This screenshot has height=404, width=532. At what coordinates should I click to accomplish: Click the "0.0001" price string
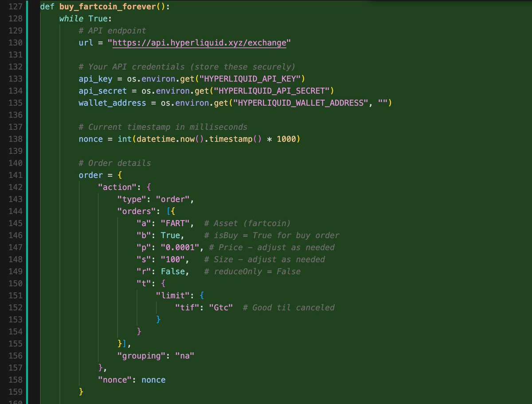[180, 247]
